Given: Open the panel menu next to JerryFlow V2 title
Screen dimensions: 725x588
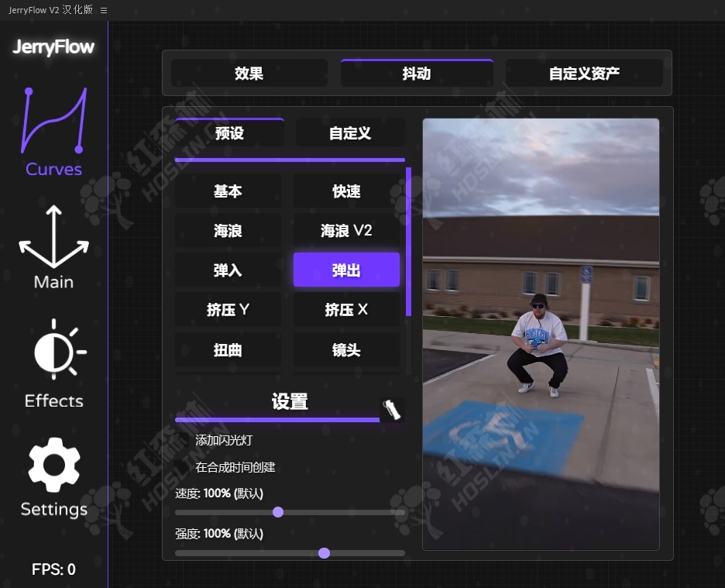Looking at the screenshot, I should point(104,10).
